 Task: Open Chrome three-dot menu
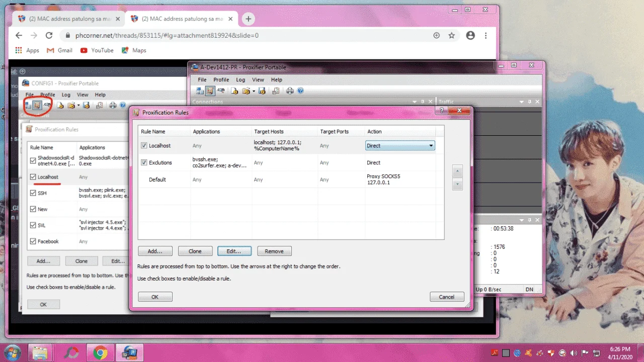[x=486, y=36]
